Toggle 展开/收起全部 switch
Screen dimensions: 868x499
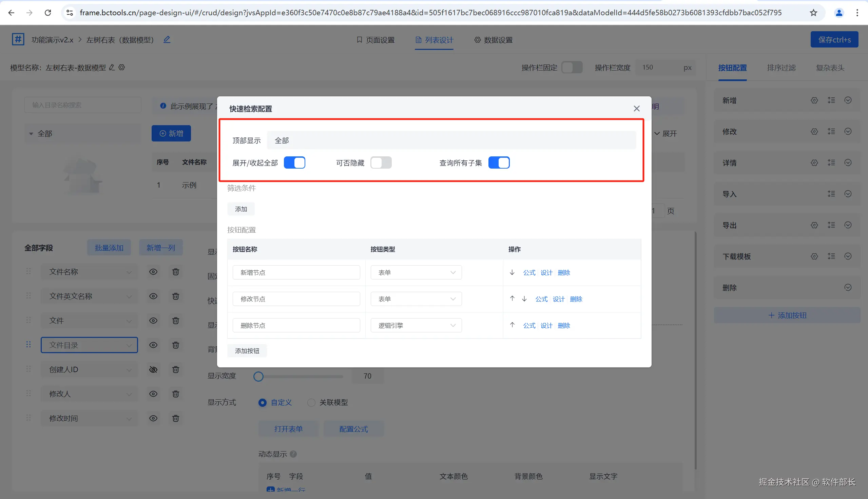(294, 163)
